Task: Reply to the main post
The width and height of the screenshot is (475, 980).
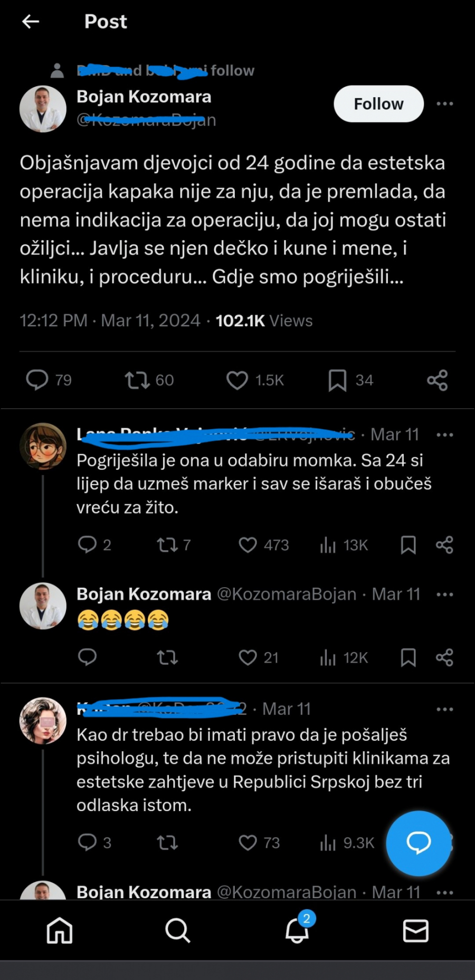Action: coord(38,380)
